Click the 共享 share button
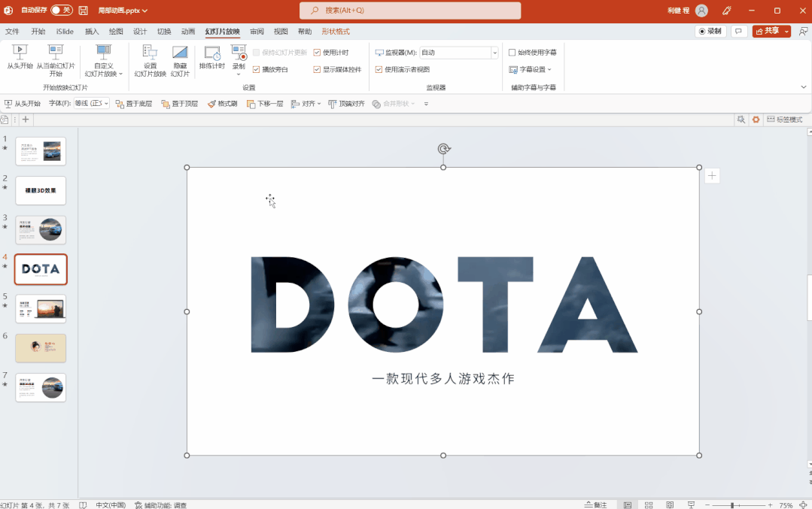 (x=768, y=32)
